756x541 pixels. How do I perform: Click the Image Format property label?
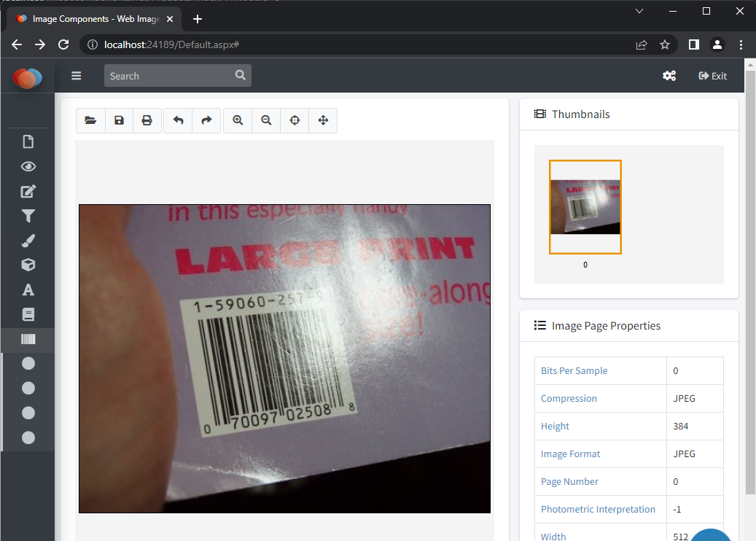(x=570, y=454)
